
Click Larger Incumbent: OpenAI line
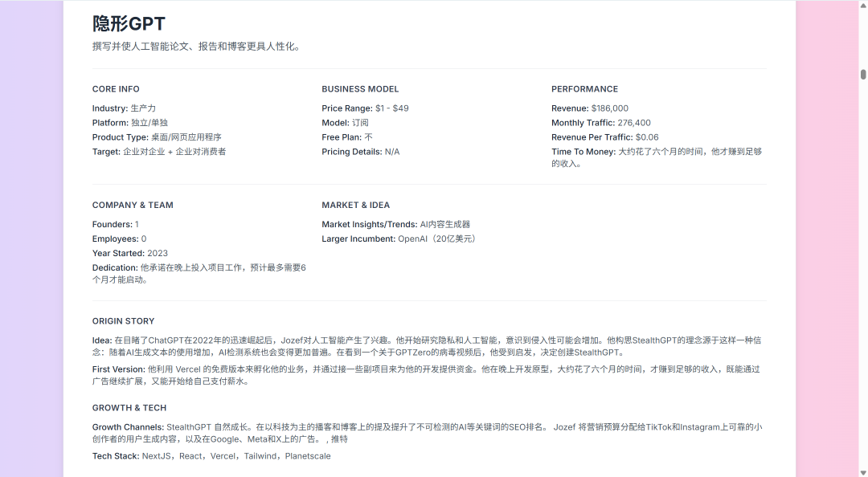tap(399, 239)
